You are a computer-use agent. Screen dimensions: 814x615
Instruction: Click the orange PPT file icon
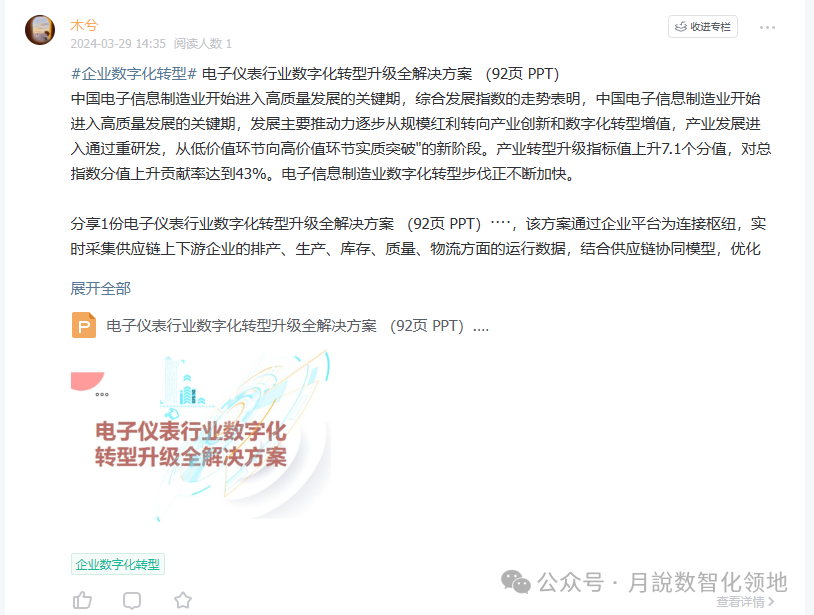coord(84,325)
